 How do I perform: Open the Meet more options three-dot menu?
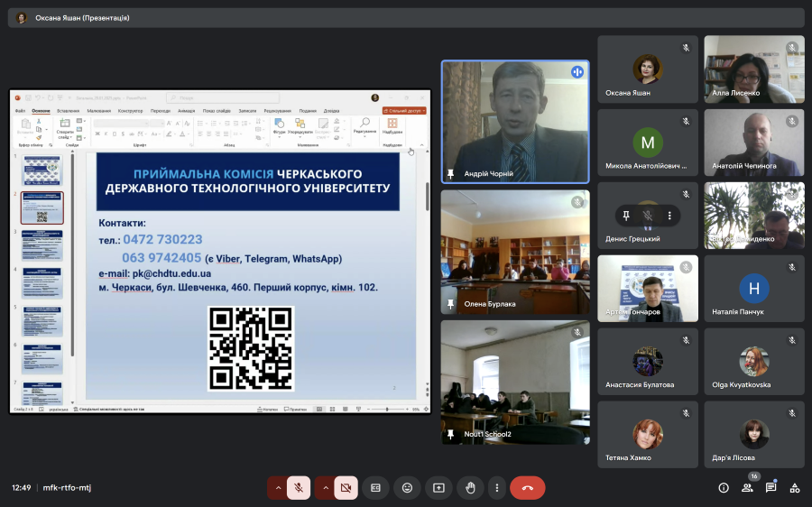click(496, 488)
